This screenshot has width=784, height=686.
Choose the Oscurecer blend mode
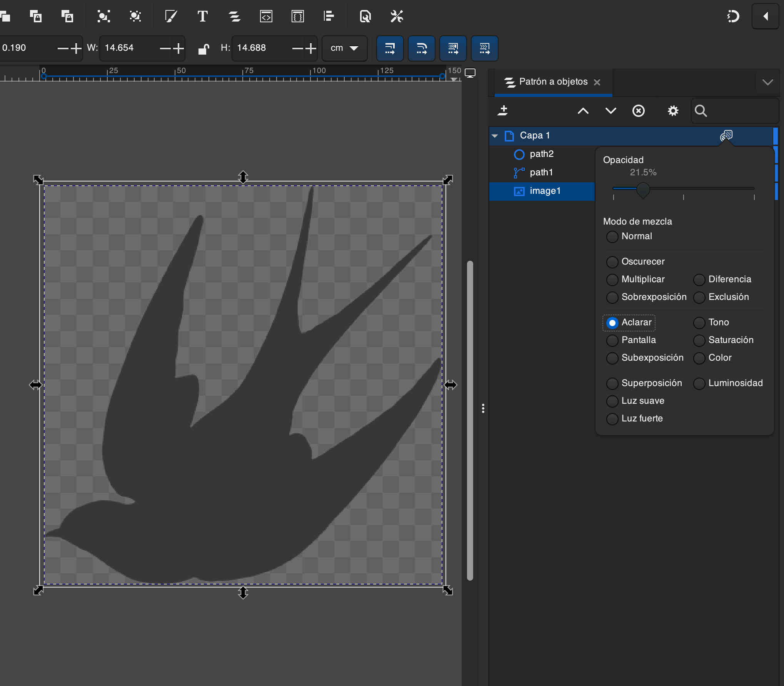pos(636,262)
